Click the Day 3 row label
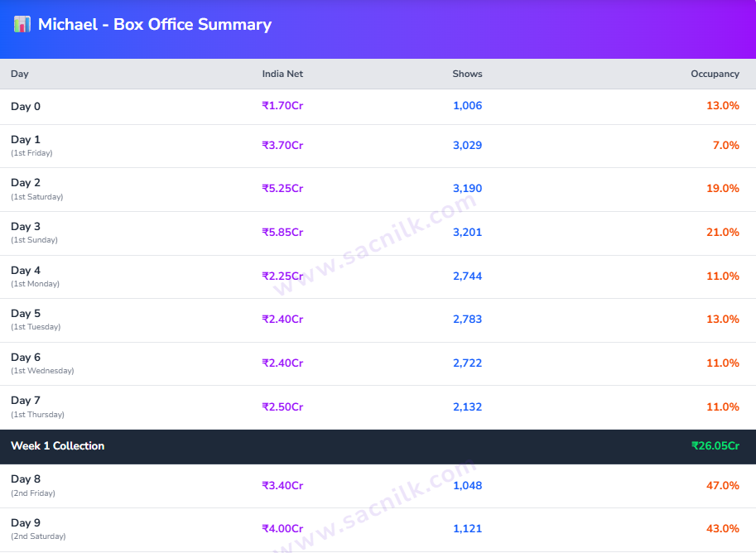The width and height of the screenshot is (756, 553). point(26,227)
